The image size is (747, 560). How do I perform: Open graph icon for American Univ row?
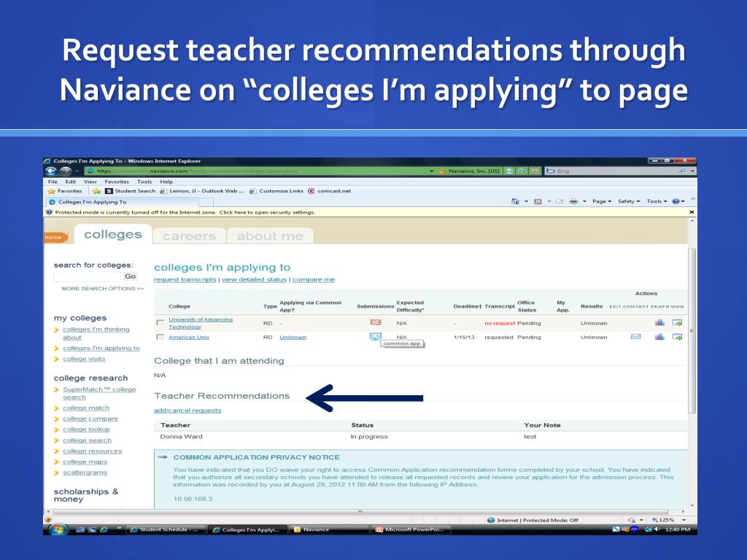659,337
